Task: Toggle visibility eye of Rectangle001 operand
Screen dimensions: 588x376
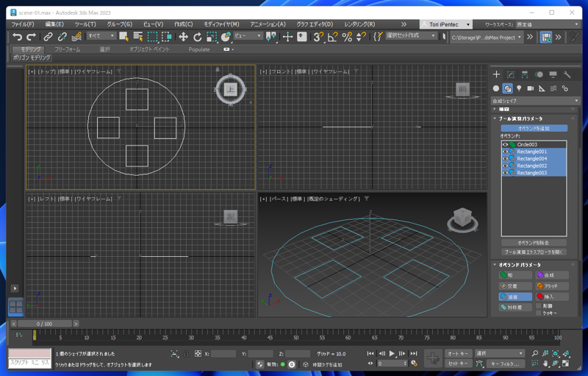Action: tap(505, 152)
